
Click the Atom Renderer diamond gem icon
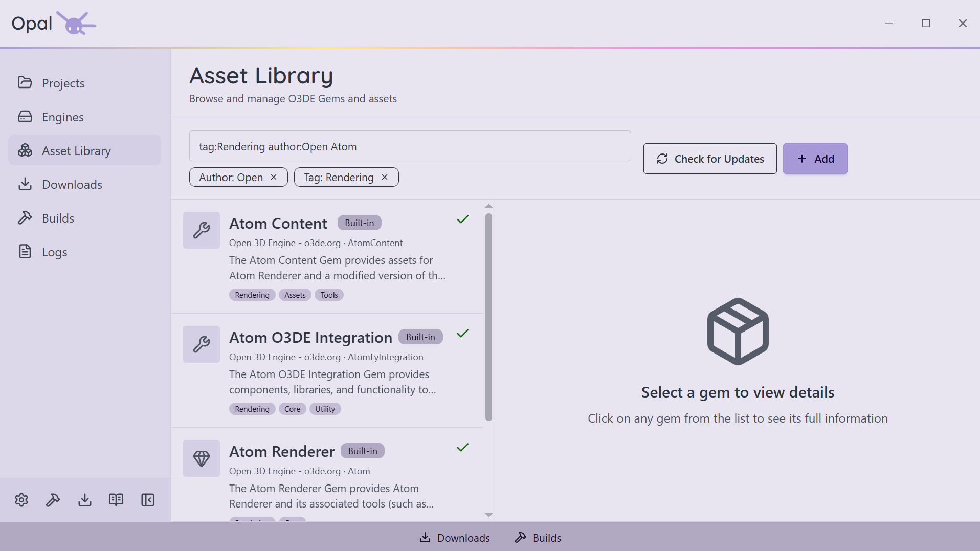point(202,458)
